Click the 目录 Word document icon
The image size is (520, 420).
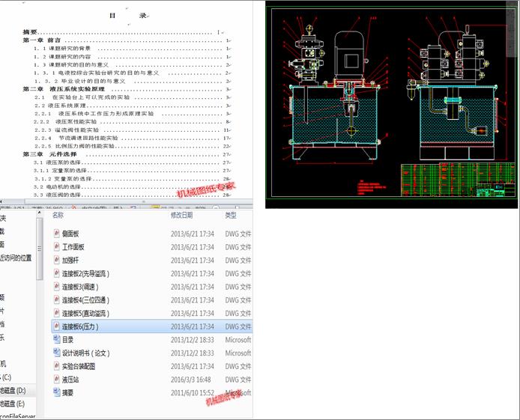pos(57,339)
